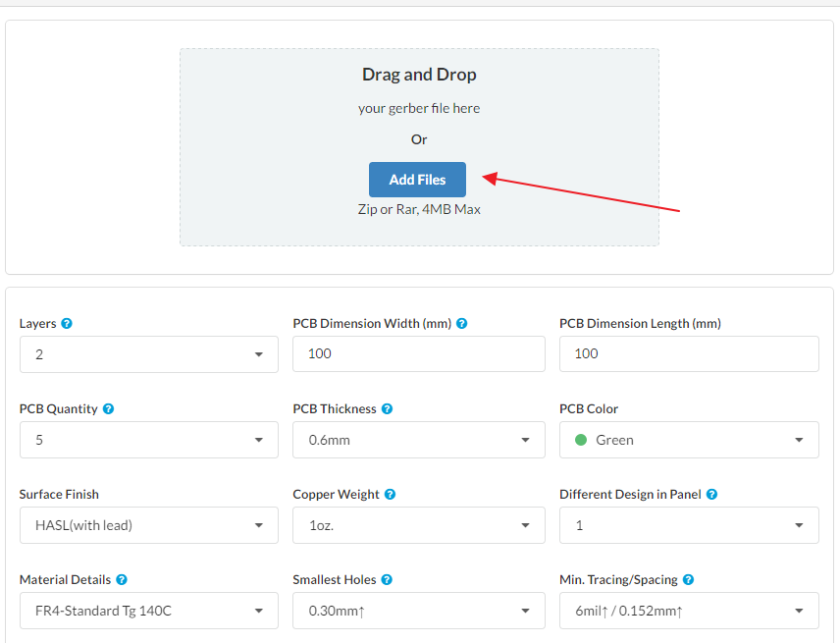Open the PCB Quantity help icon
Image resolution: width=840 pixels, height=643 pixels.
pos(108,408)
